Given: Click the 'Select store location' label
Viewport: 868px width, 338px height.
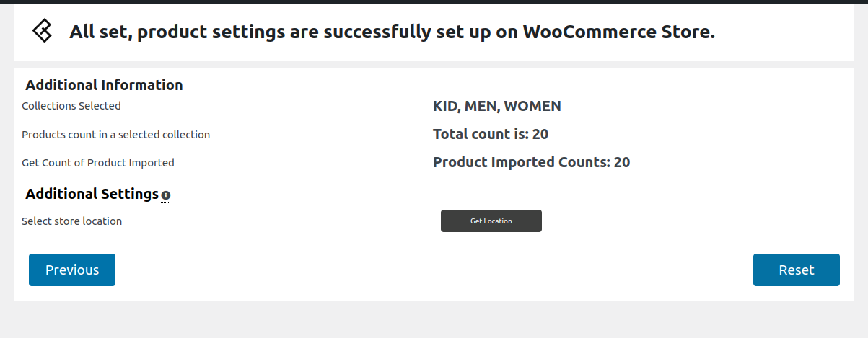Looking at the screenshot, I should pos(72,221).
